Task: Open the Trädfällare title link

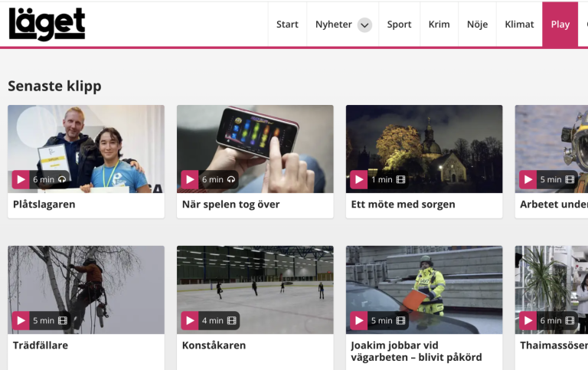Action: click(x=41, y=345)
